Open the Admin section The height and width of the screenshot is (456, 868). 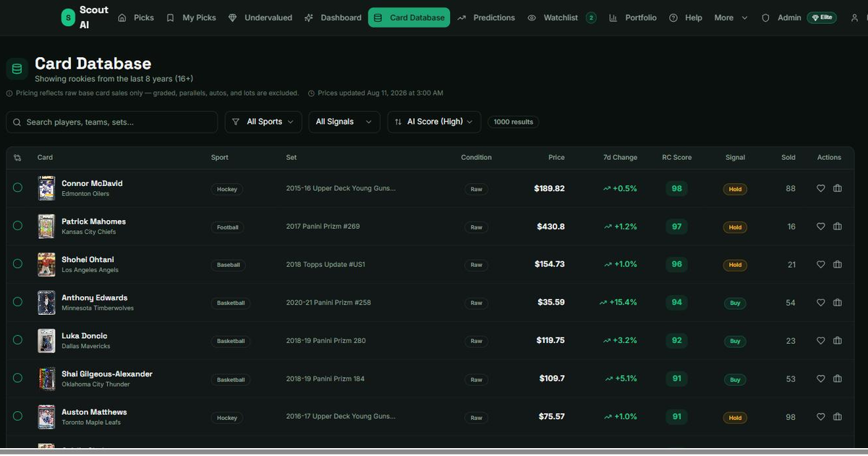(x=781, y=17)
